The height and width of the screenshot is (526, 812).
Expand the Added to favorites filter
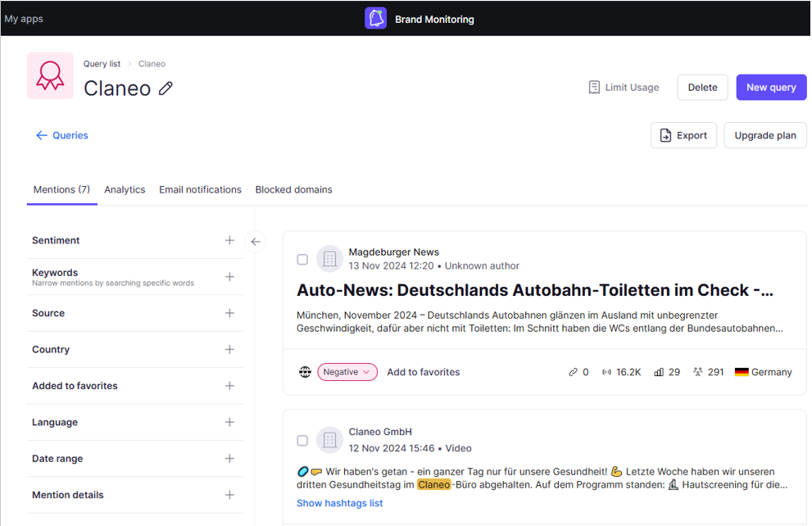[229, 386]
